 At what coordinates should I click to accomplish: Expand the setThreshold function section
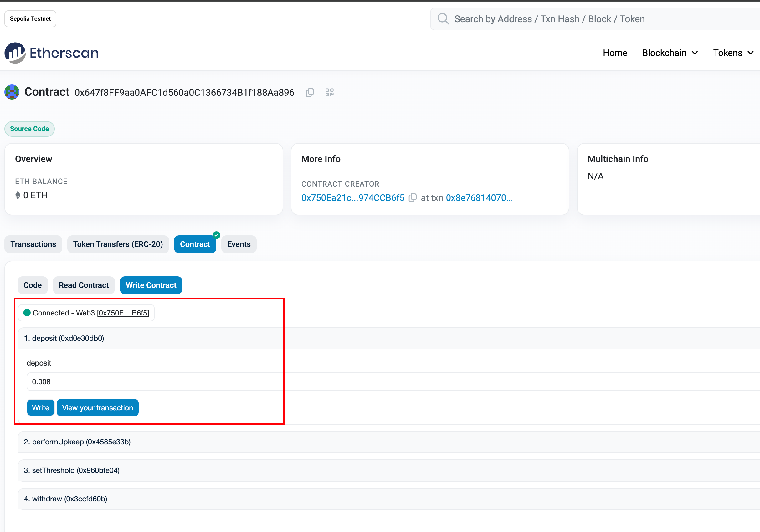click(389, 470)
